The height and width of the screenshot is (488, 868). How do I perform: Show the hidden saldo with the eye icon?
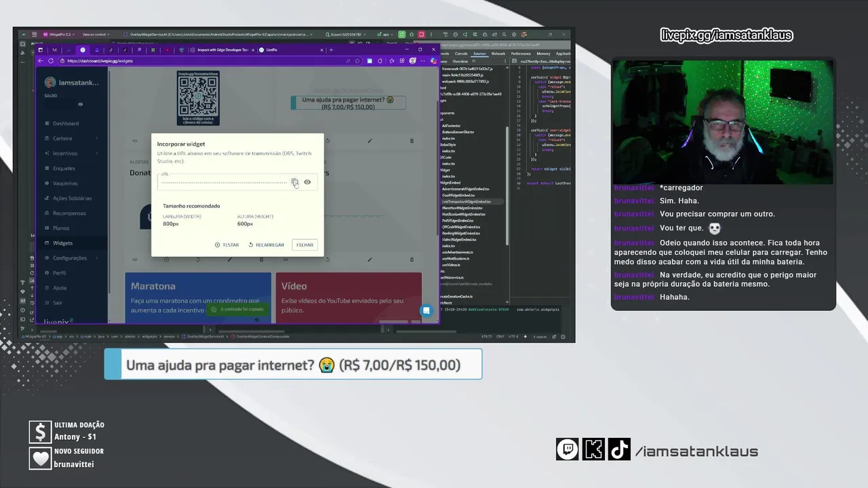click(x=80, y=104)
